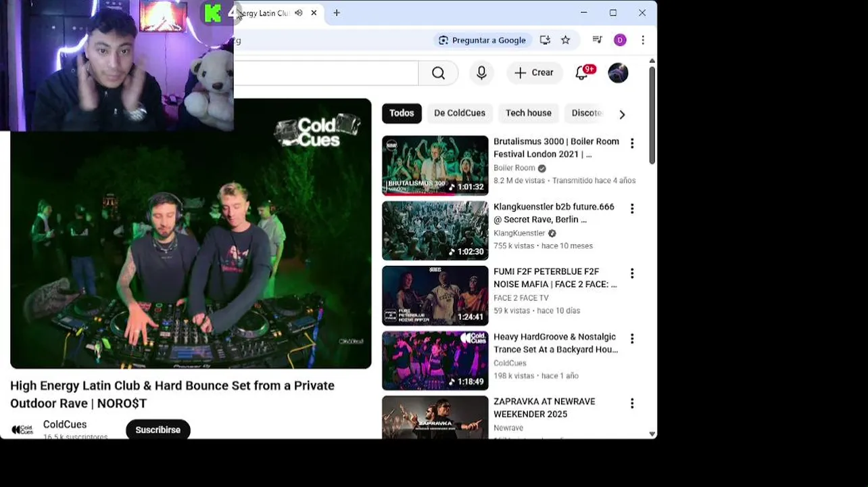Open options for Brutalismus 3000 video

pos(632,143)
